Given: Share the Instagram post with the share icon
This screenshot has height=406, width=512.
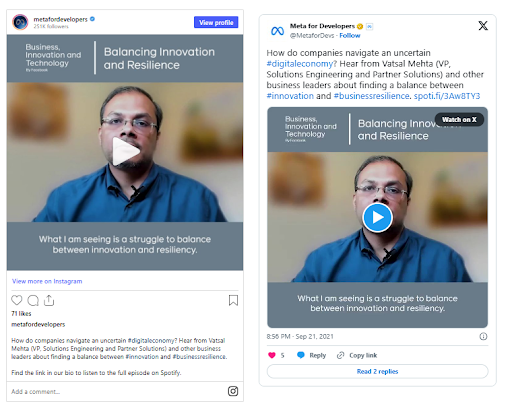Looking at the screenshot, I should [x=49, y=300].
